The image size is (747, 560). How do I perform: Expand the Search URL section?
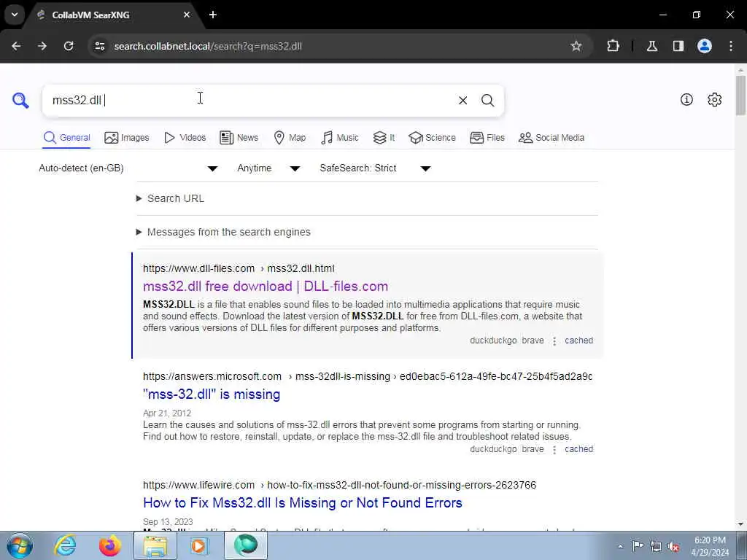[171, 198]
